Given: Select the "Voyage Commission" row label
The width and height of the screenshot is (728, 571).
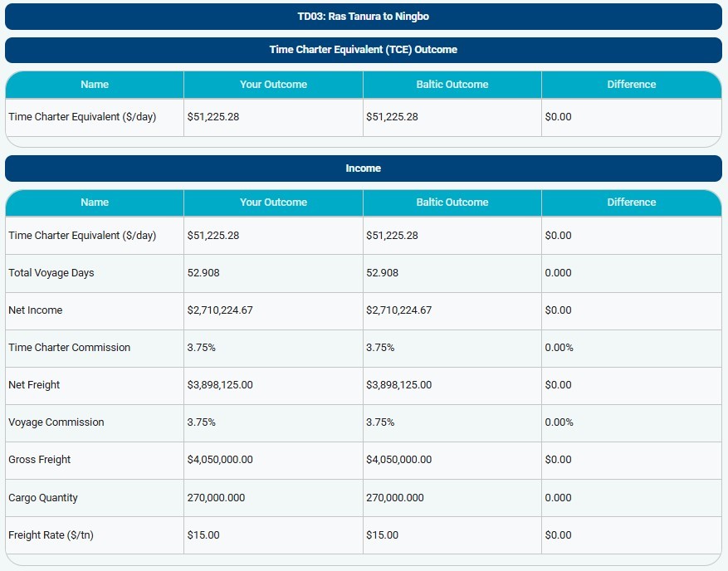Looking at the screenshot, I should tap(56, 422).
